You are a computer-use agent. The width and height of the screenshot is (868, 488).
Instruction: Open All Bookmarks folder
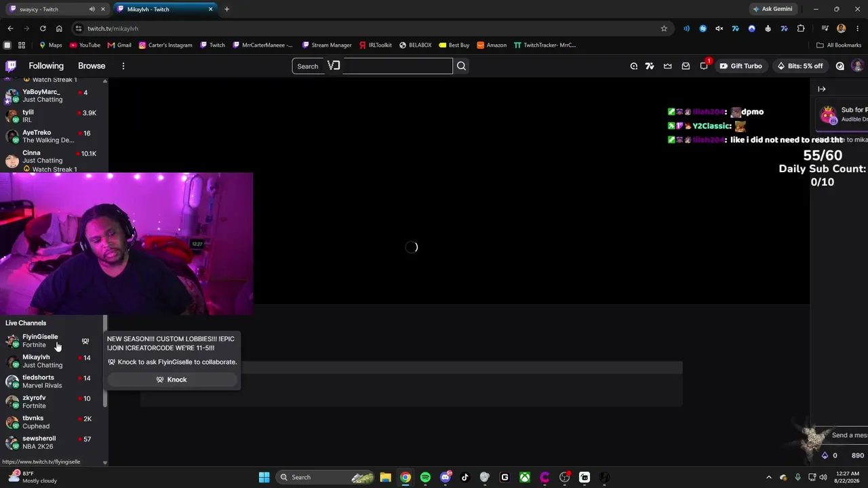point(839,45)
